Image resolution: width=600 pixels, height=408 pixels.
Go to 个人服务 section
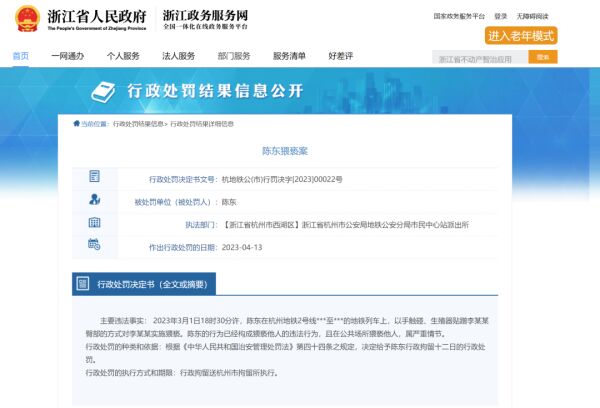pos(123,56)
